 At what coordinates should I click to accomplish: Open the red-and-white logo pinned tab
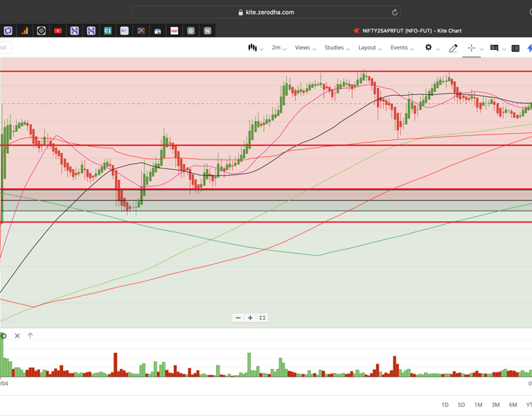pos(174,31)
